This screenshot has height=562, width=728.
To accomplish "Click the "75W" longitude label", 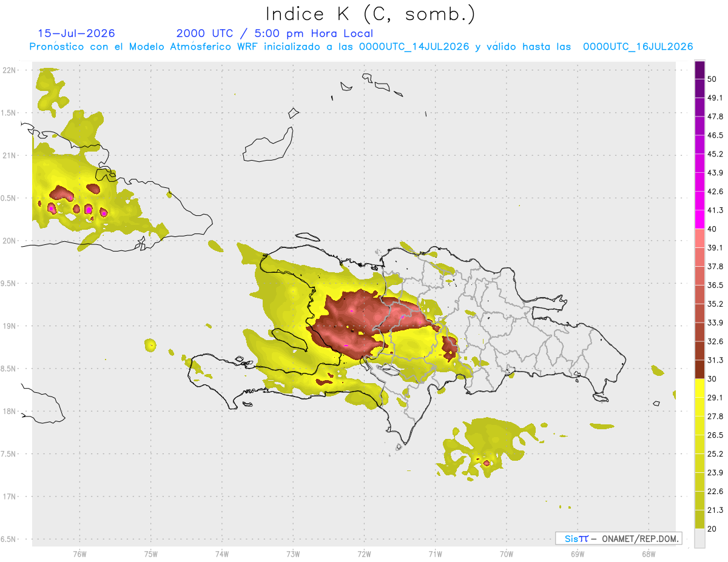I will click(x=151, y=554).
